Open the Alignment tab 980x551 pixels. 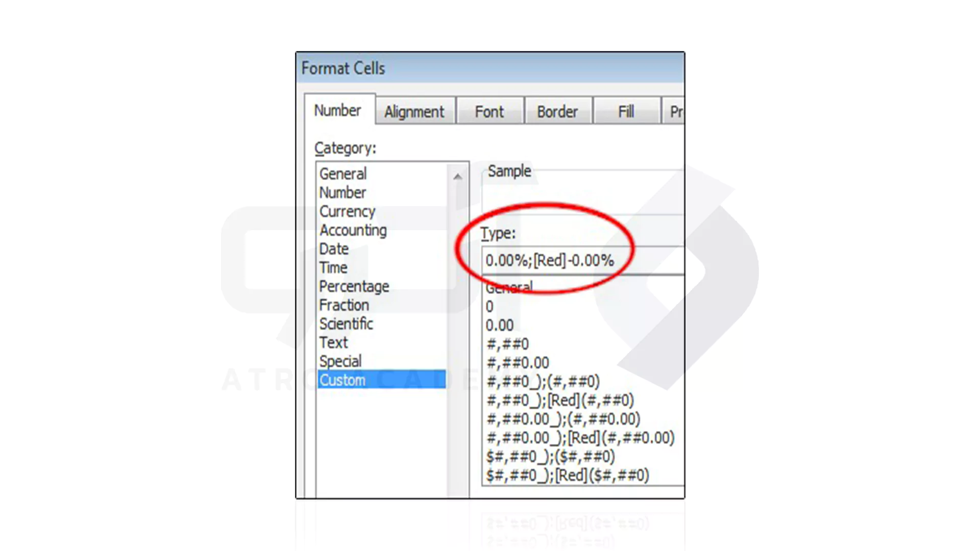click(414, 112)
